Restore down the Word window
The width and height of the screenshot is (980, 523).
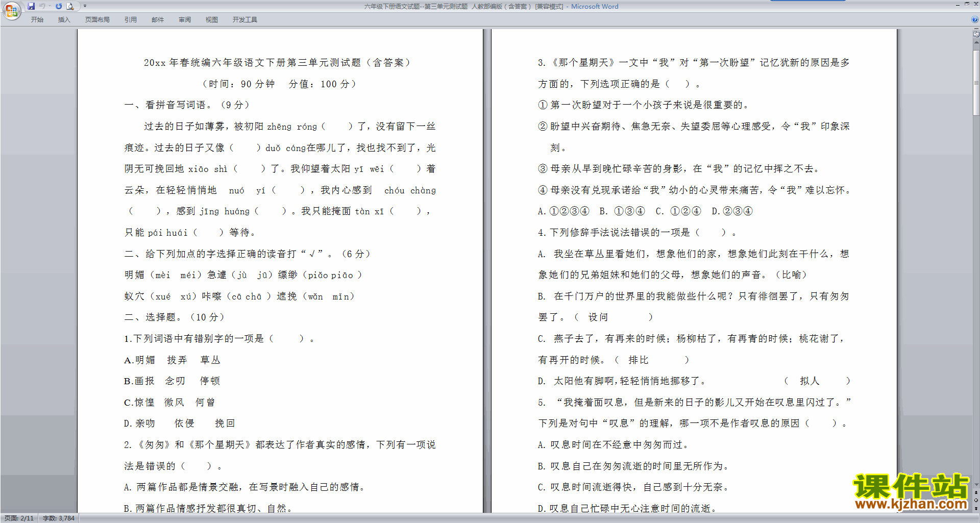(x=967, y=4)
